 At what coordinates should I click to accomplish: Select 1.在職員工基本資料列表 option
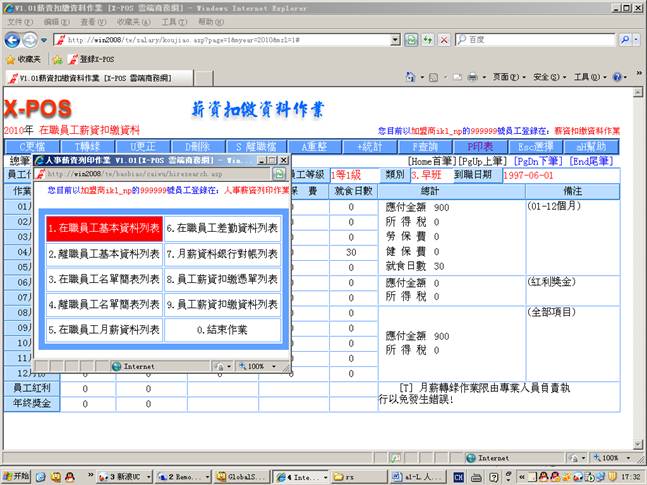click(x=104, y=228)
